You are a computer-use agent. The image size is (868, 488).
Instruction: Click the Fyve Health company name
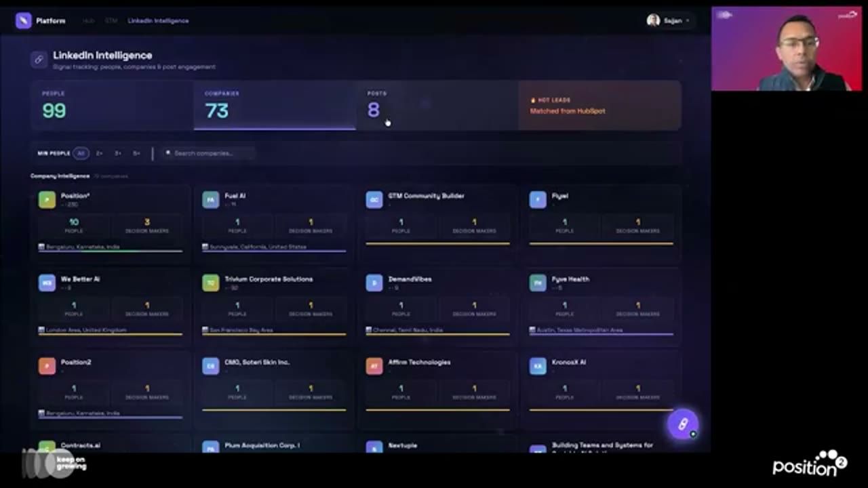coord(570,279)
